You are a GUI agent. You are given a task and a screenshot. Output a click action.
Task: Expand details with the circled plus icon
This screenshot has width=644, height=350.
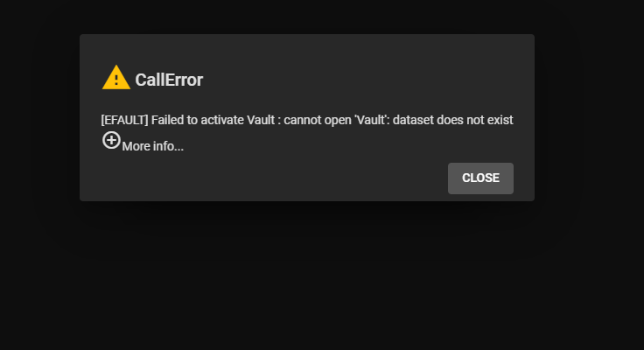111,141
